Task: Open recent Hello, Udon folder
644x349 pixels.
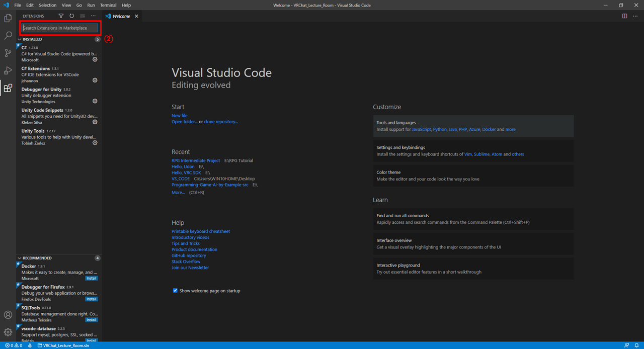Action: click(183, 166)
